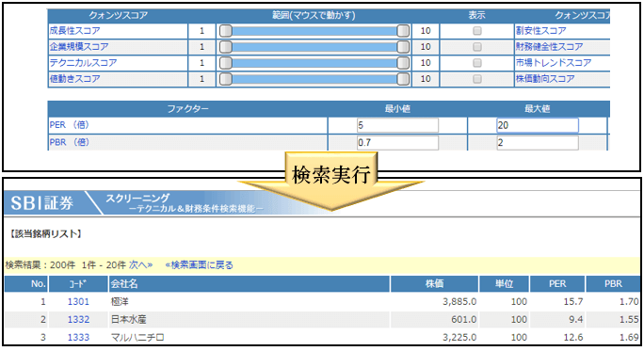Open stock code 1301 link
Viewport: 644px width, 351px height.
coord(78,302)
